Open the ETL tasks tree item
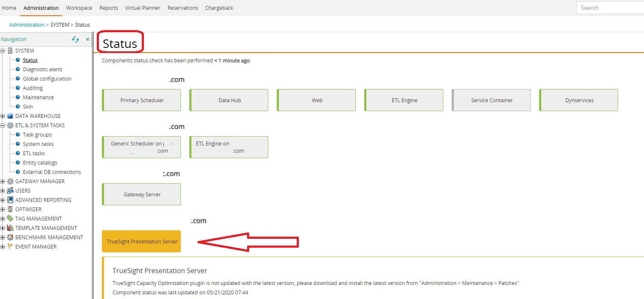Viewport: 644px width, 299px height. pyautogui.click(x=34, y=154)
